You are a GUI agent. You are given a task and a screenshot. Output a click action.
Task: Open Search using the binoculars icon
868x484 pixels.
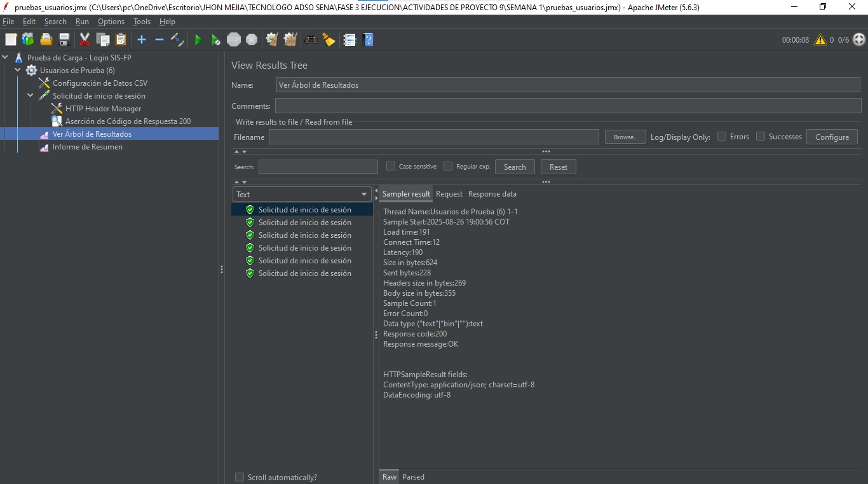[x=311, y=39]
